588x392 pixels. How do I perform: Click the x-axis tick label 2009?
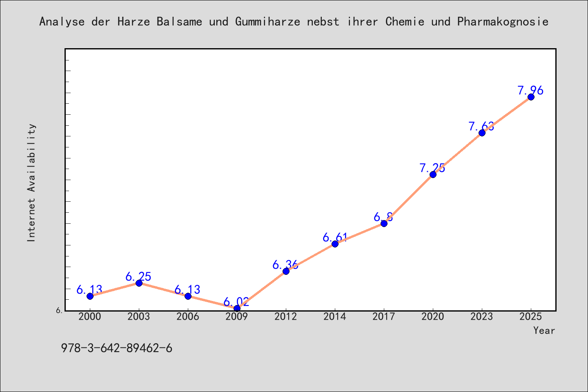coord(237,317)
